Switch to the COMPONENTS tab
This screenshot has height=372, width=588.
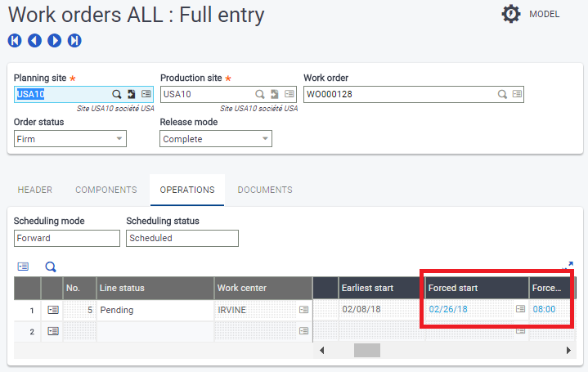click(x=106, y=190)
